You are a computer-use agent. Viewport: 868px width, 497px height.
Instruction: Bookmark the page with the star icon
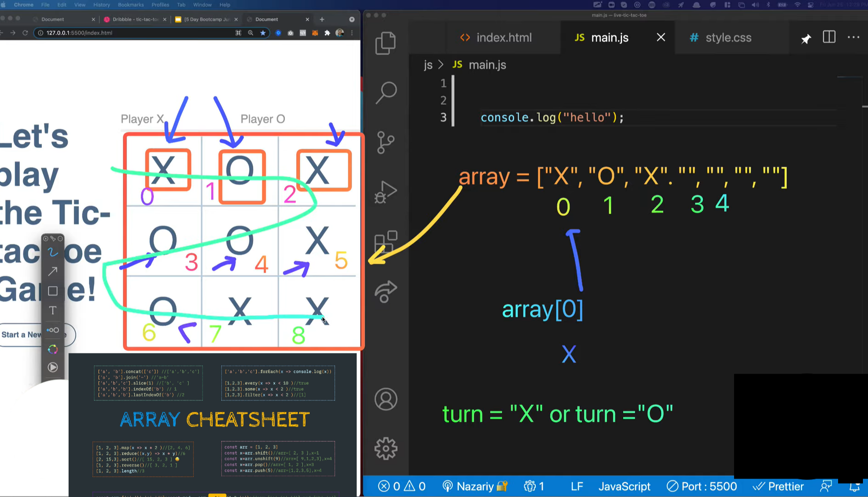(x=263, y=33)
